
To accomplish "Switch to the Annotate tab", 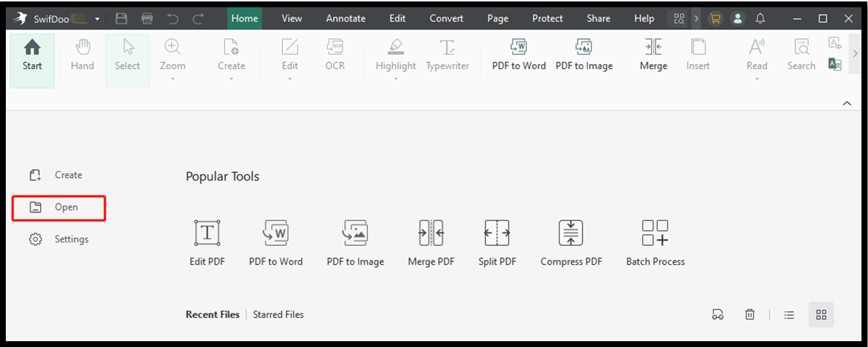I will pyautogui.click(x=346, y=18).
